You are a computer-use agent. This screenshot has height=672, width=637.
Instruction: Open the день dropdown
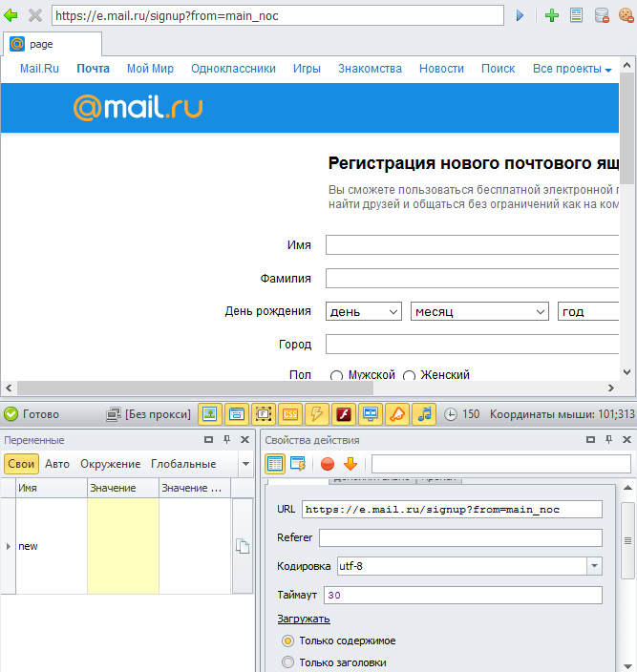click(x=364, y=311)
